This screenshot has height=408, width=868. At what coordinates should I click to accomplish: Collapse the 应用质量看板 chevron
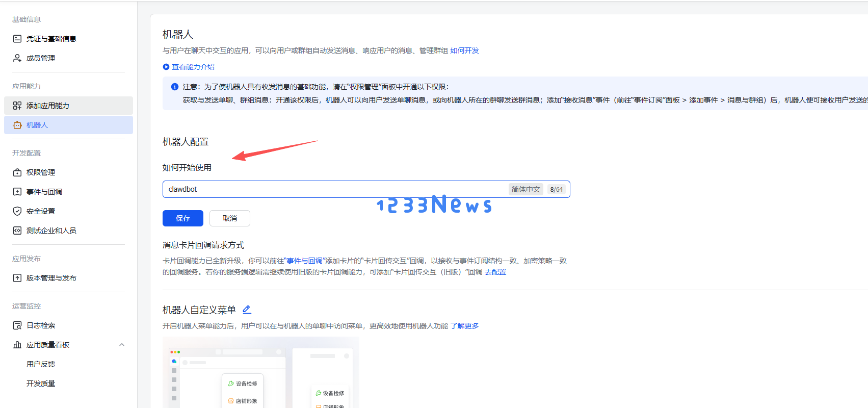[122, 345]
